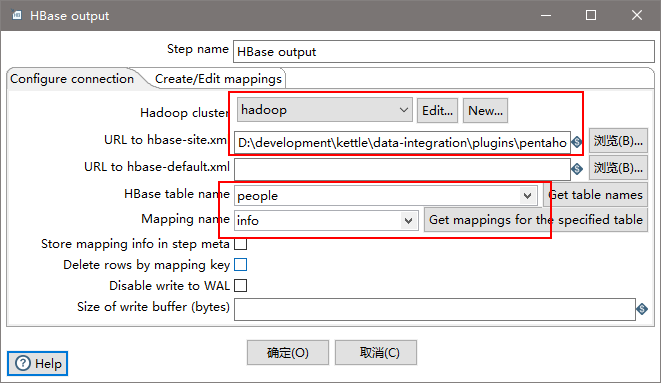Click variable icon beside hbase-site.xml URL field
The height and width of the screenshot is (383, 661).
pyautogui.click(x=577, y=142)
